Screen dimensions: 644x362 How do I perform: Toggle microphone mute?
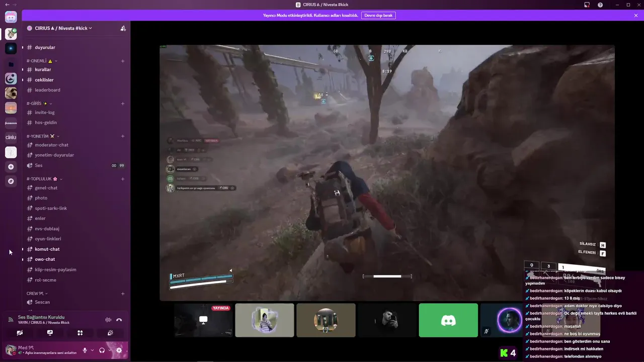click(85, 350)
